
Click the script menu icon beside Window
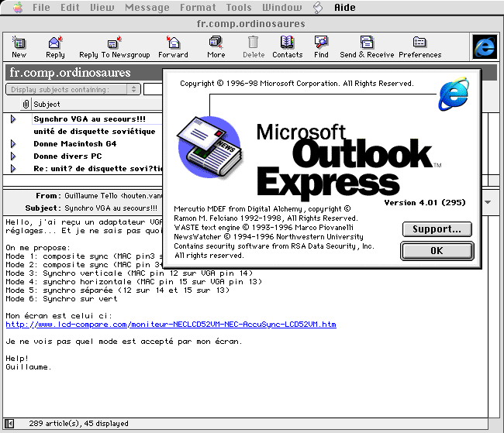[x=318, y=8]
